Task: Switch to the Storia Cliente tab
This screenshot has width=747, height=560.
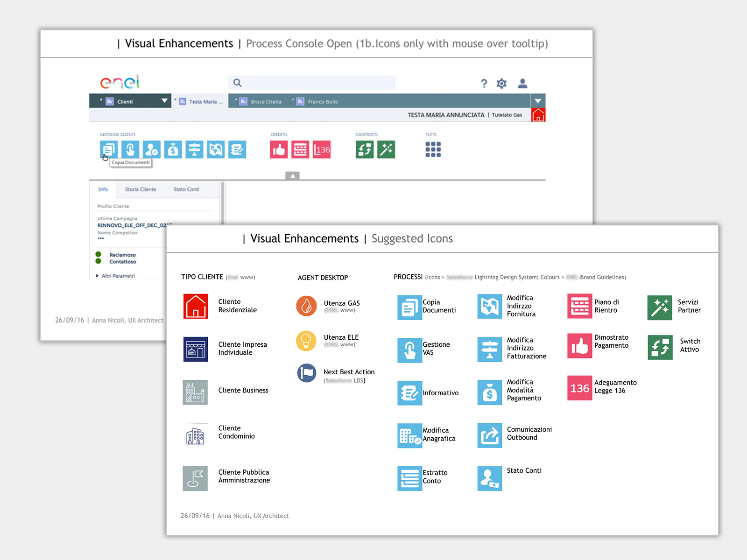Action: (141, 189)
